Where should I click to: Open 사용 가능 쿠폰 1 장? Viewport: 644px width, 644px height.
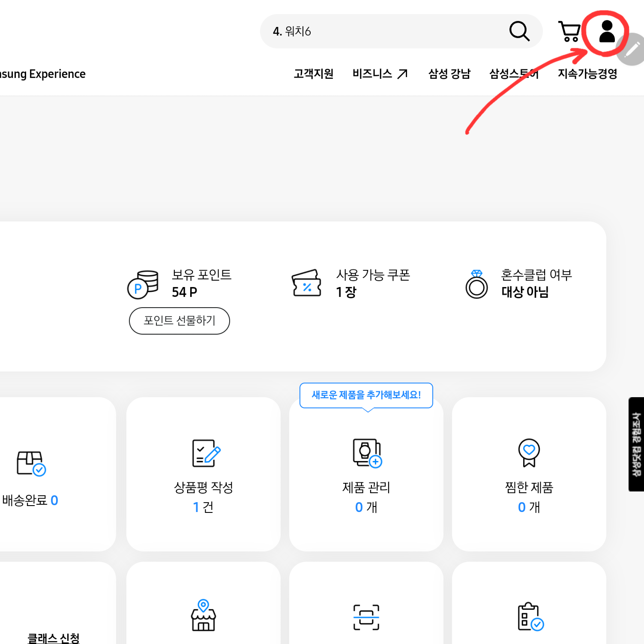[x=373, y=283]
